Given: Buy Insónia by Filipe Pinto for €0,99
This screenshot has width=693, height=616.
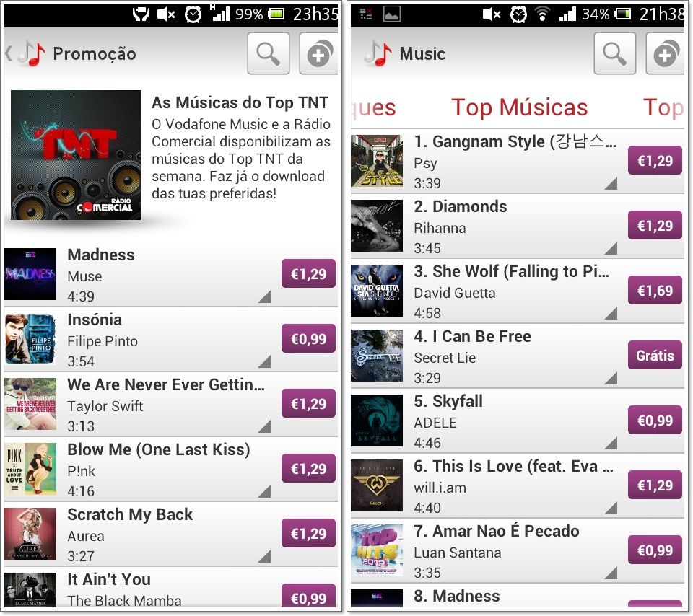Looking at the screenshot, I should [308, 338].
